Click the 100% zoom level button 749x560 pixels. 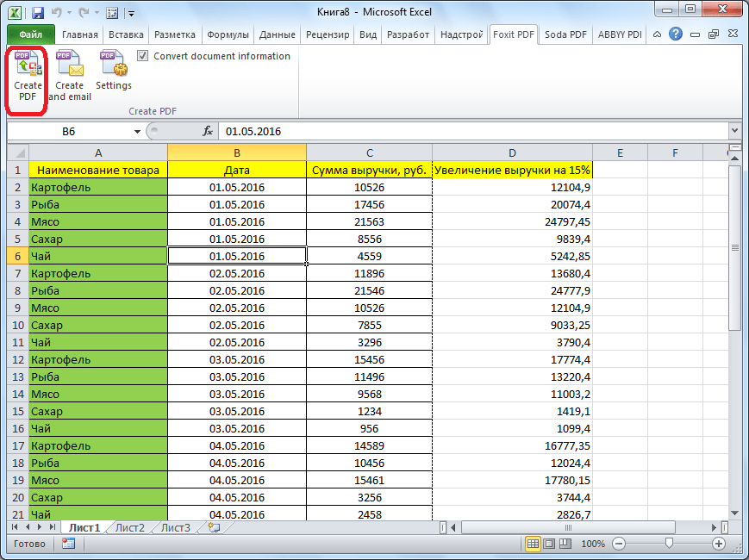pyautogui.click(x=592, y=544)
